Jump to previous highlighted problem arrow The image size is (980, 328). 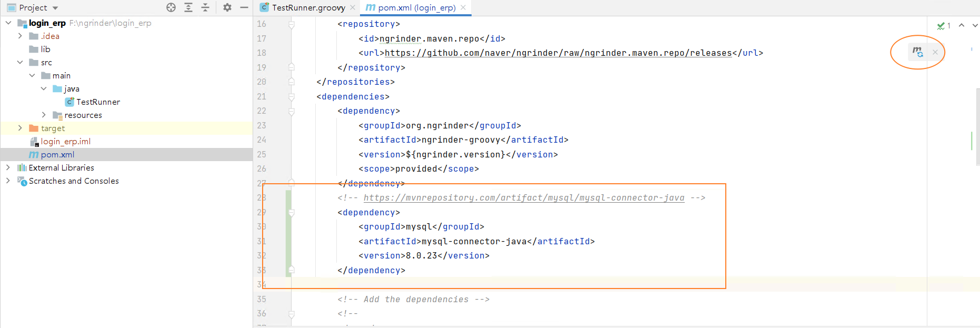click(x=962, y=25)
